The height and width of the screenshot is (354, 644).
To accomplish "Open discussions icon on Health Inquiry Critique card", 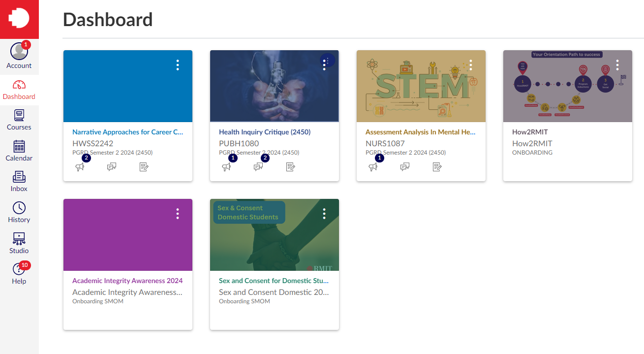I will [x=258, y=166].
